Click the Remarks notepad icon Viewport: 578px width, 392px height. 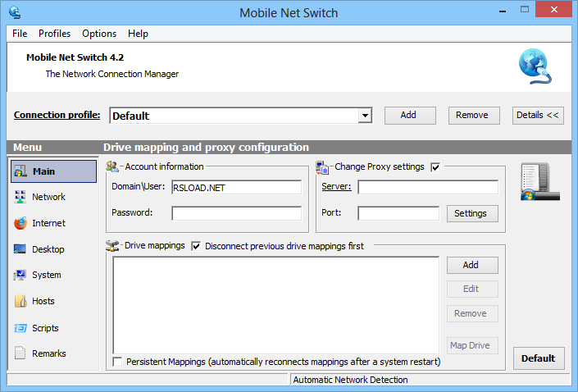(20, 353)
